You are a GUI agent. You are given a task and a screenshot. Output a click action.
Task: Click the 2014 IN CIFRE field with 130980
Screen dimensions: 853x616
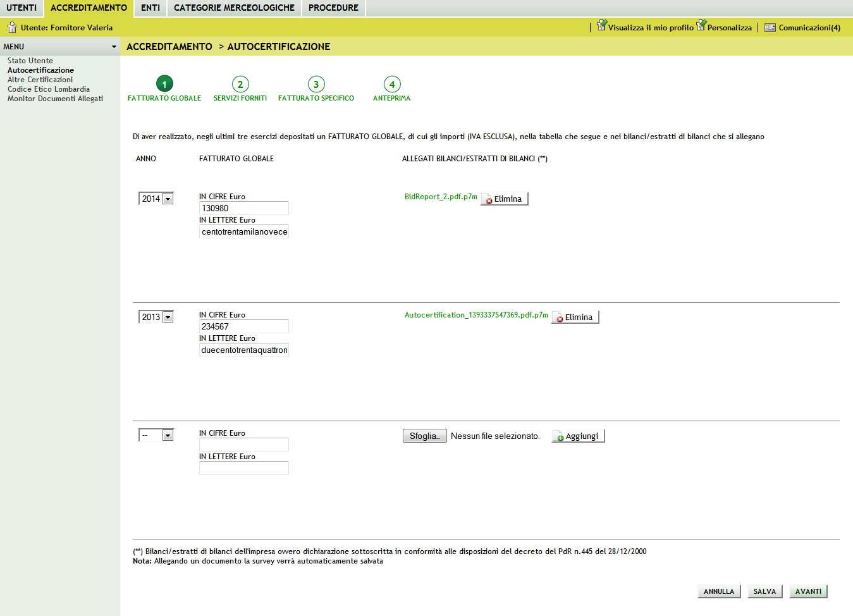pyautogui.click(x=244, y=208)
